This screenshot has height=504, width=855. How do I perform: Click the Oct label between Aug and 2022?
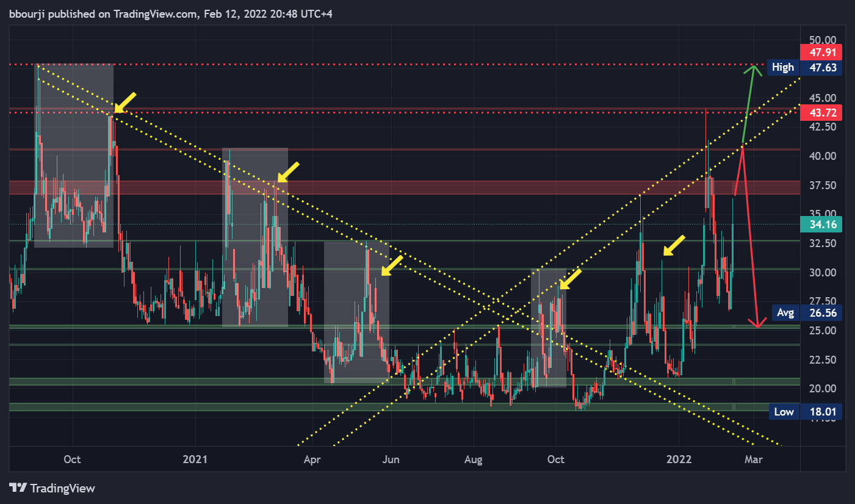coord(556,459)
